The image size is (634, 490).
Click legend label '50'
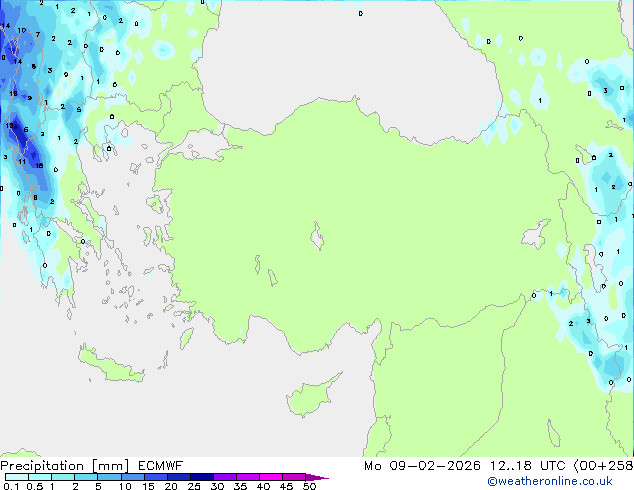(x=309, y=486)
